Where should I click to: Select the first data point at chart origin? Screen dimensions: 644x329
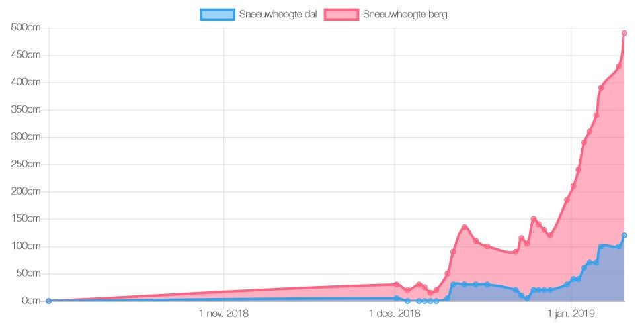[x=48, y=301]
